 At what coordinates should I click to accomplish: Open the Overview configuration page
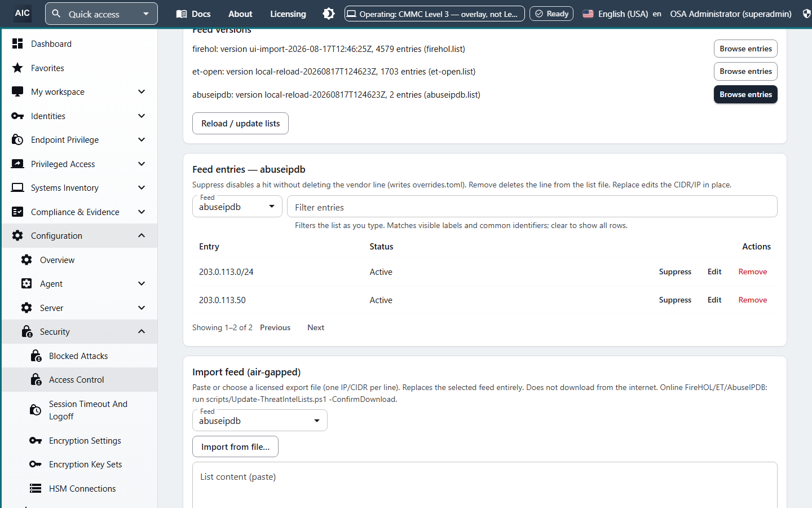pos(80,260)
